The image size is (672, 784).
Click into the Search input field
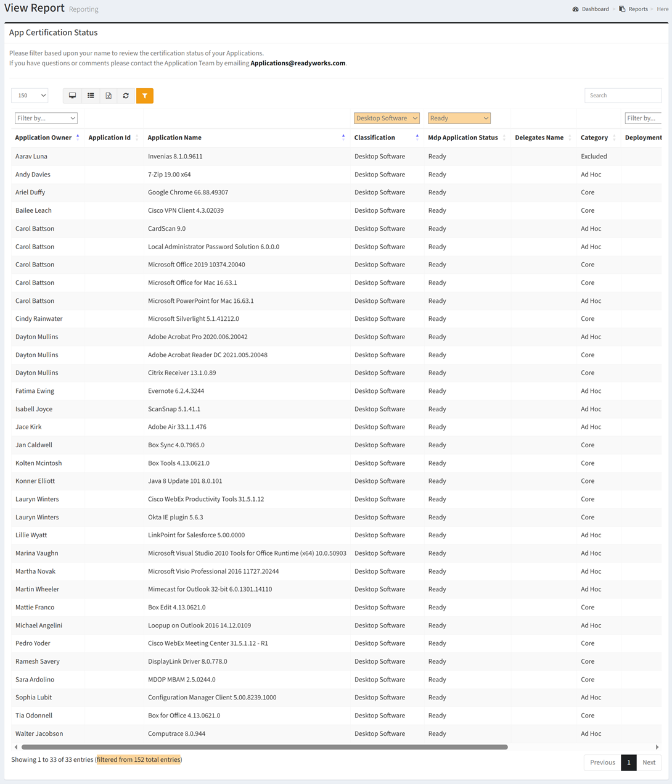click(x=622, y=96)
